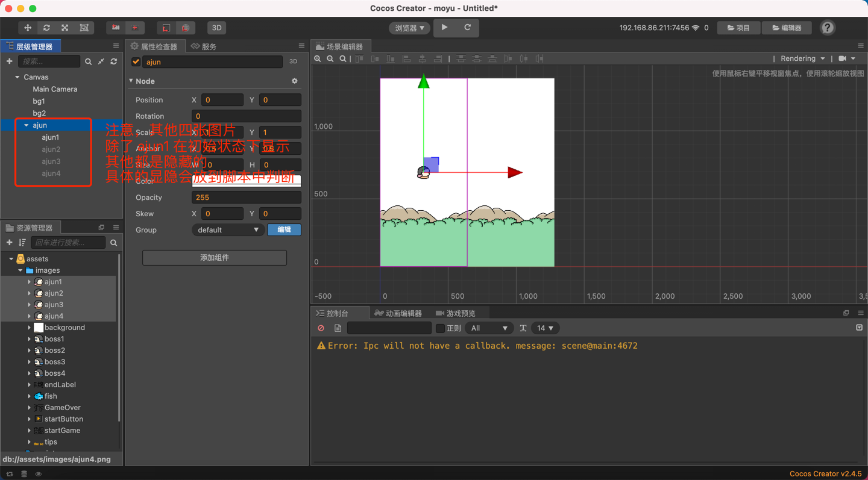Click the create asset plus icon

point(9,242)
